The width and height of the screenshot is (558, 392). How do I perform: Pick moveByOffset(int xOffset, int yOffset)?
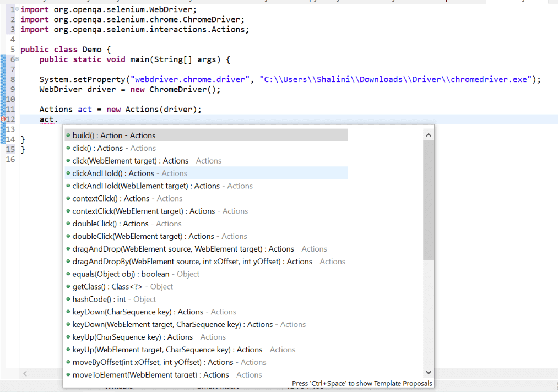[207, 362]
